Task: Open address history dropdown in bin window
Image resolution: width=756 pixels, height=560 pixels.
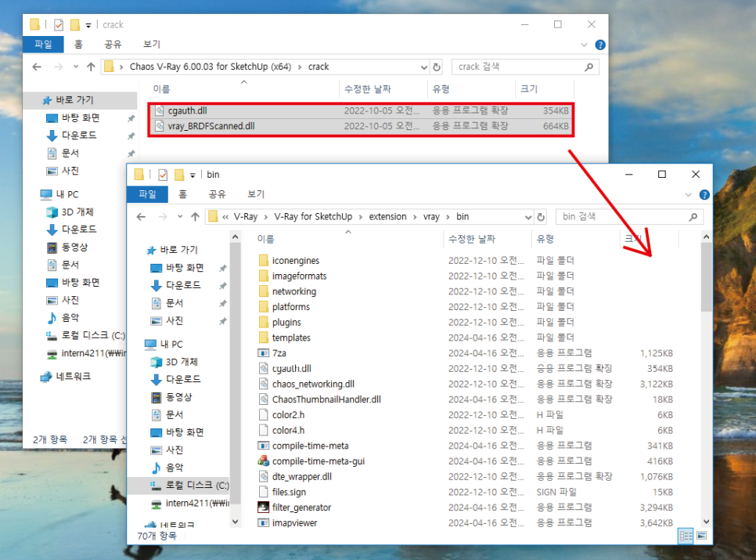Action: [x=528, y=217]
